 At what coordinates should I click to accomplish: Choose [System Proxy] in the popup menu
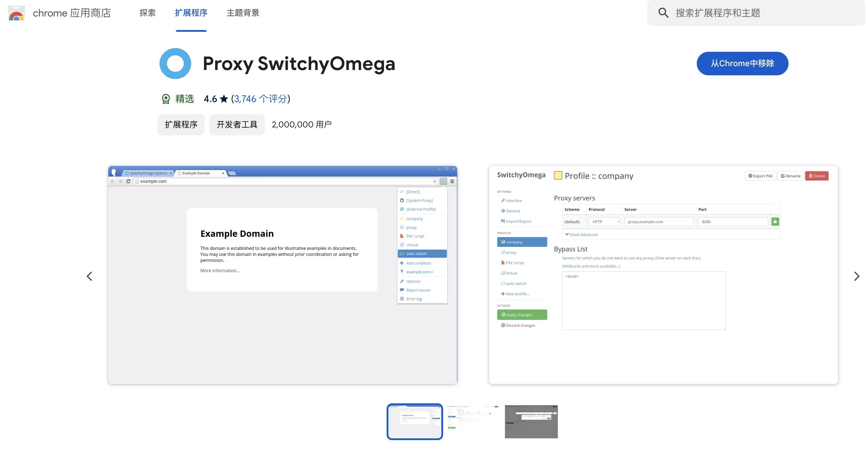(422, 201)
